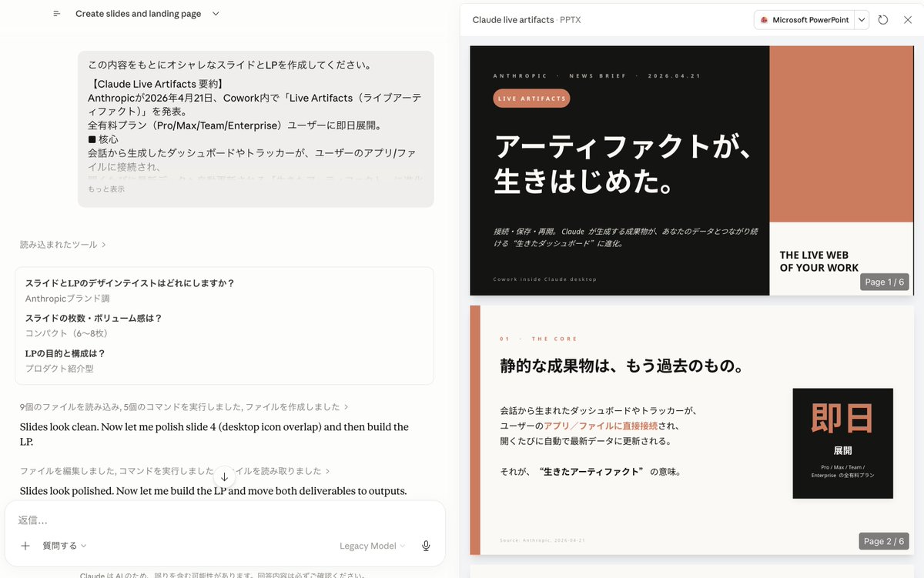Open the sidebar menu icon
Viewport: 924px width, 578px height.
(56, 14)
